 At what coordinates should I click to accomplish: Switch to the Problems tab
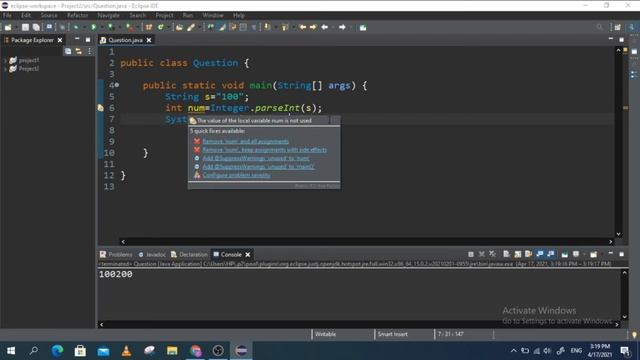[x=116, y=254]
